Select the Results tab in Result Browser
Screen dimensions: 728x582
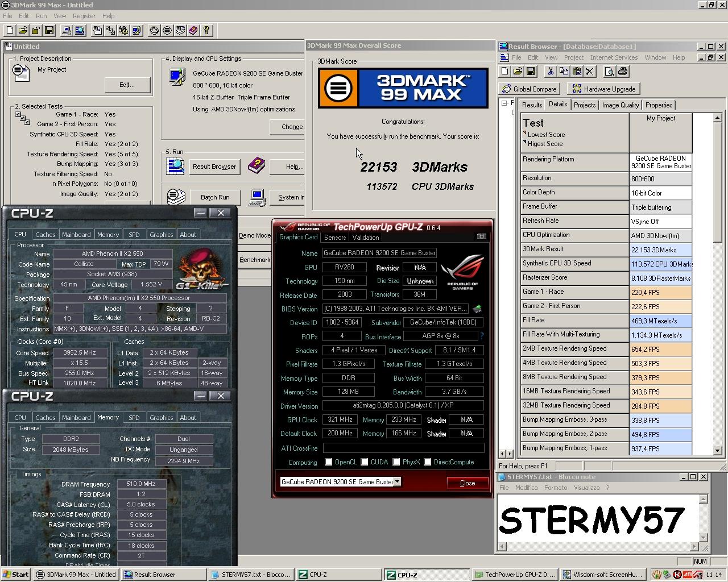532,105
